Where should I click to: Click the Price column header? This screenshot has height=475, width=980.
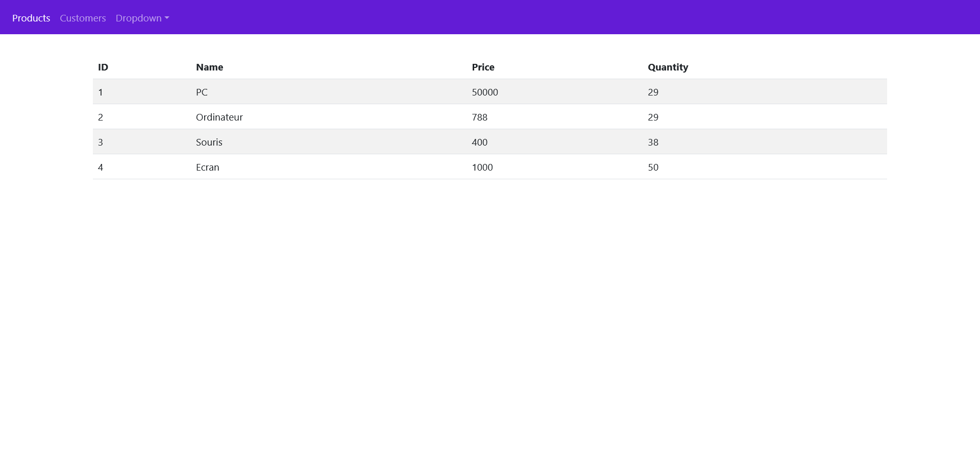click(x=483, y=67)
